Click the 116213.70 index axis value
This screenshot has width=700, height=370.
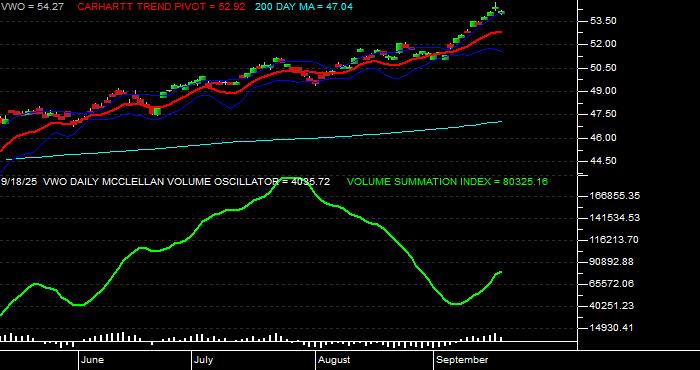tap(615, 240)
